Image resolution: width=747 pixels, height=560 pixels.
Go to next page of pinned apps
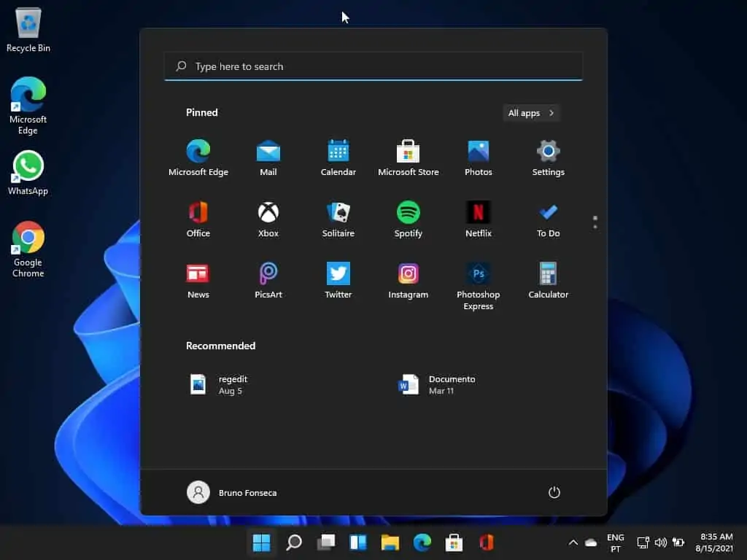595,227
